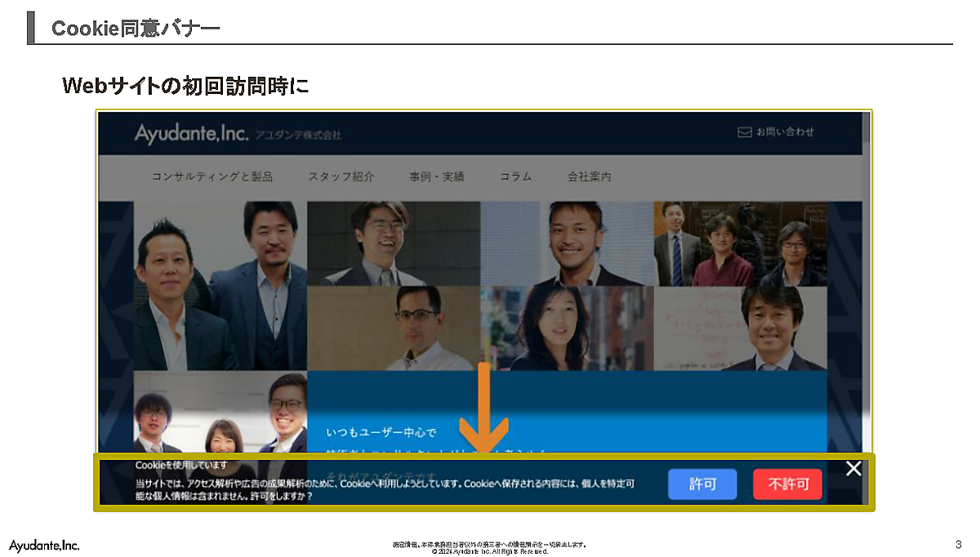Open the コンサルティングと製品 menu
This screenshot has width=980, height=557.
(x=212, y=176)
